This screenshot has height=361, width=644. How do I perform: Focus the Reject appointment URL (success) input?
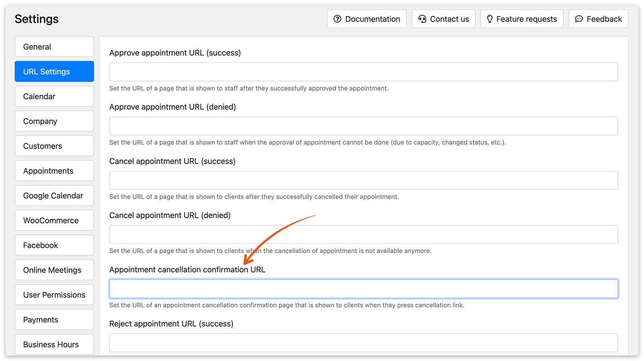pos(363,343)
